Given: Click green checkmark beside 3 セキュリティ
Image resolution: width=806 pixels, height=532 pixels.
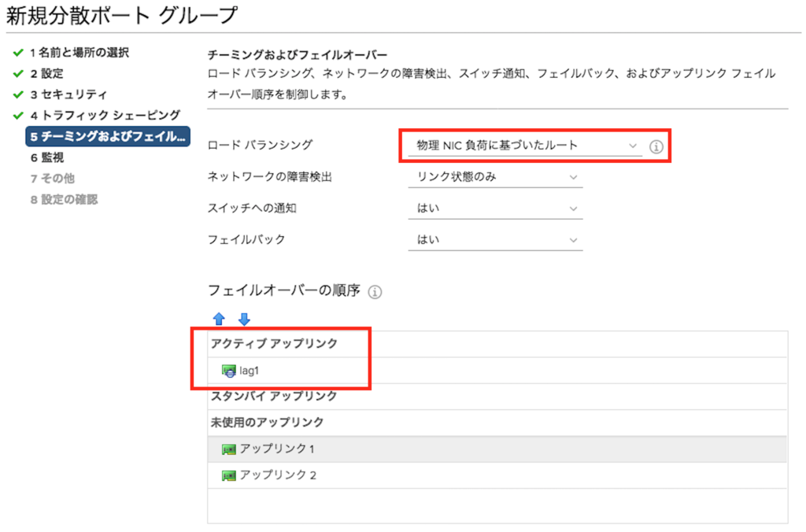Looking at the screenshot, I should pyautogui.click(x=18, y=94).
